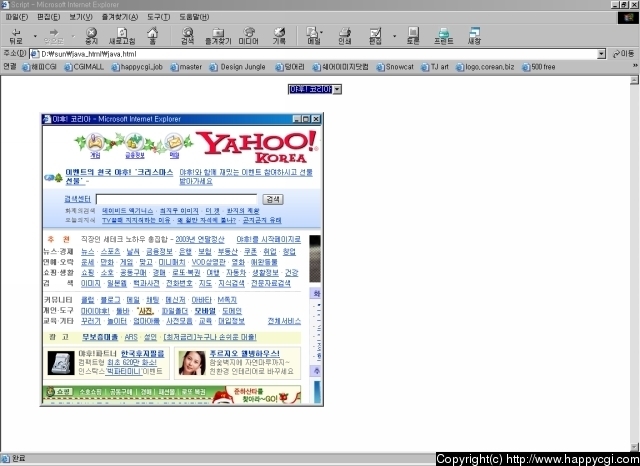This screenshot has width=640, height=466.
Task: Click the mobile device ad thumbnail
Action: 61,363
